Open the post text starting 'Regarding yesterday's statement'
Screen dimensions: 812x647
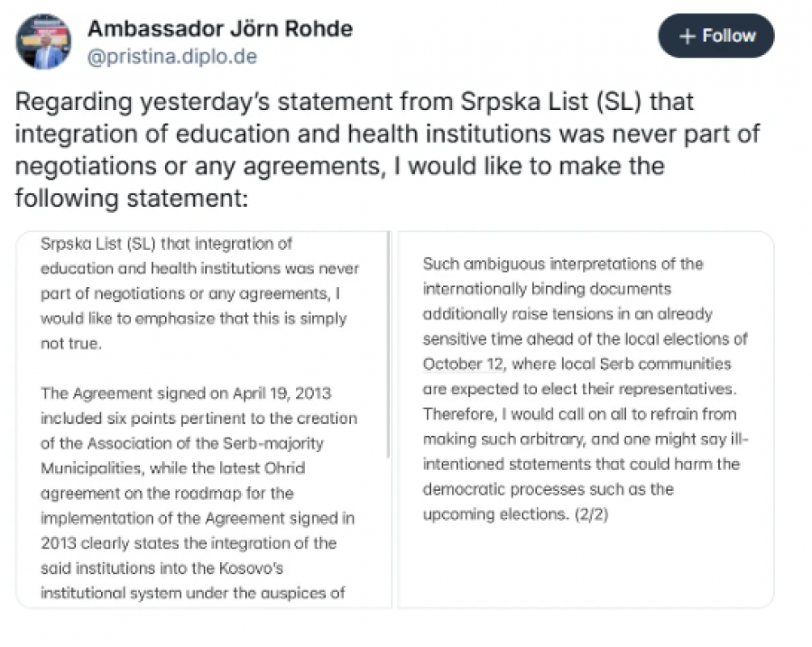(x=387, y=150)
